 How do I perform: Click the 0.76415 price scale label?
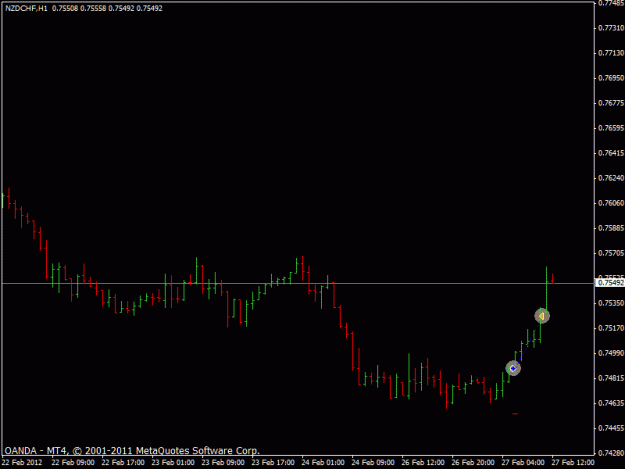[611, 153]
